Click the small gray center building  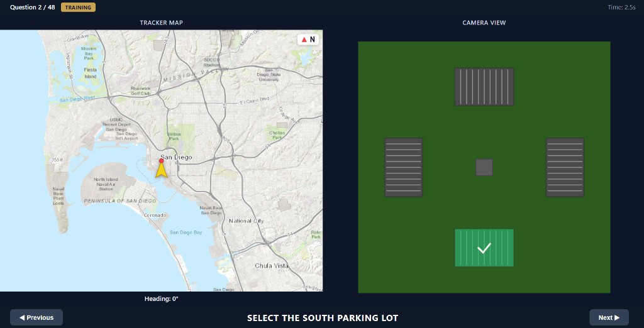484,168
